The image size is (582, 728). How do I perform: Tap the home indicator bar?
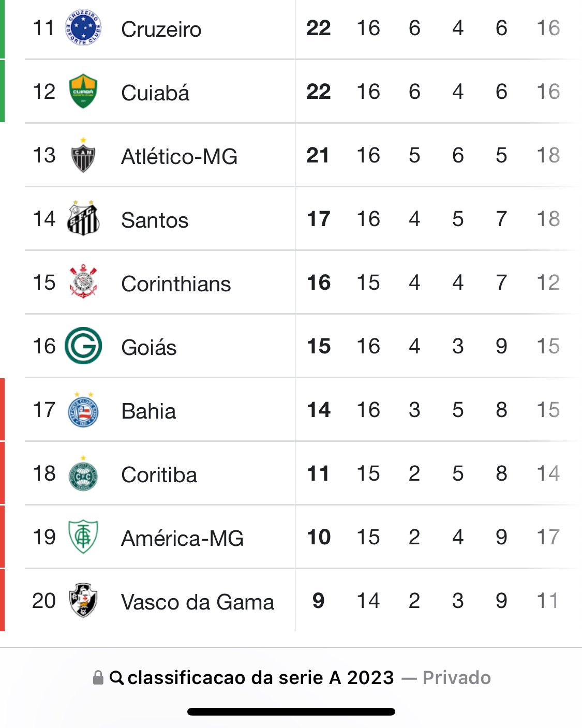291,712
